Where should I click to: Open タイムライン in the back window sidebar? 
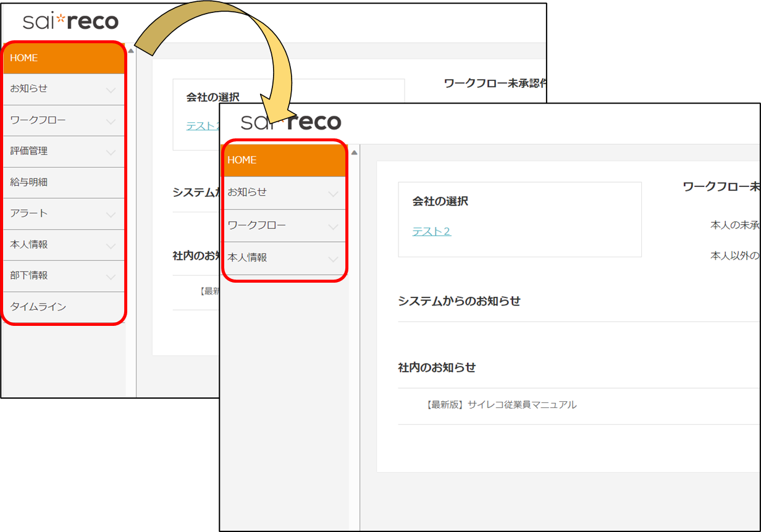[64, 307]
